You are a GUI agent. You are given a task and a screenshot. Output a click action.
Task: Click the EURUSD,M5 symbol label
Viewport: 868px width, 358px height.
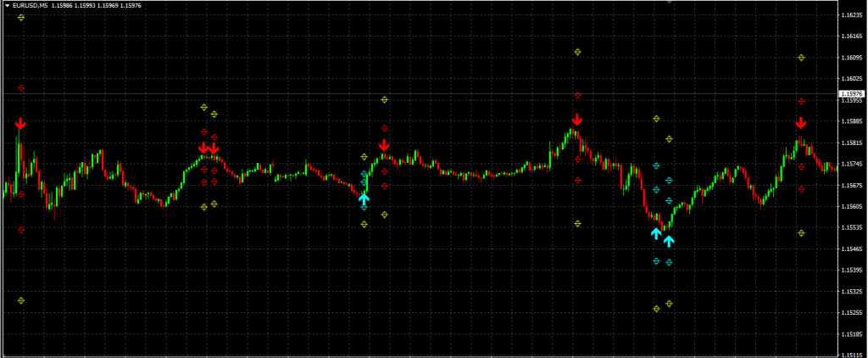[30, 6]
